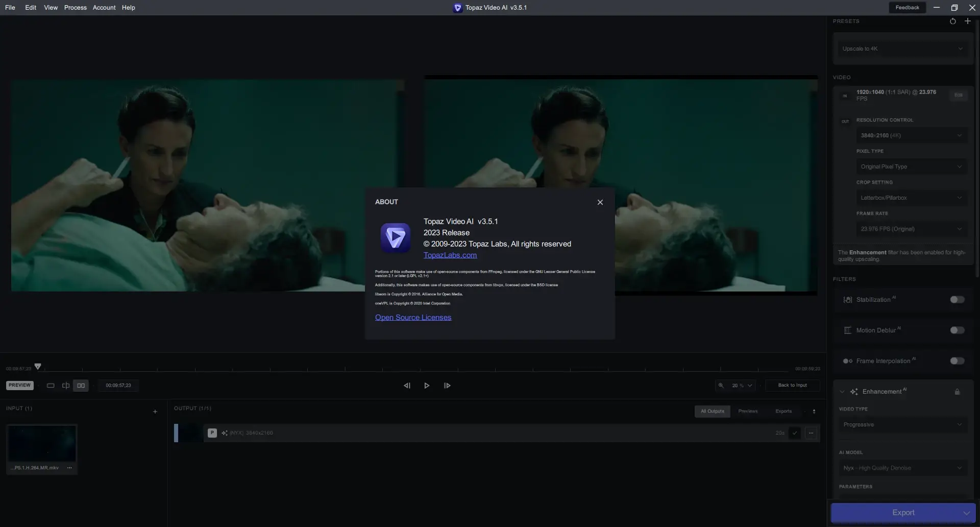Open the Export options arrow
980x527 pixels.
pos(967,513)
